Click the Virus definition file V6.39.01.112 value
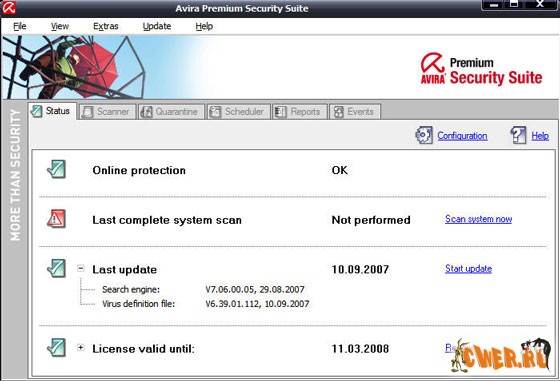Screen dimensions: 560x381 click(x=258, y=304)
